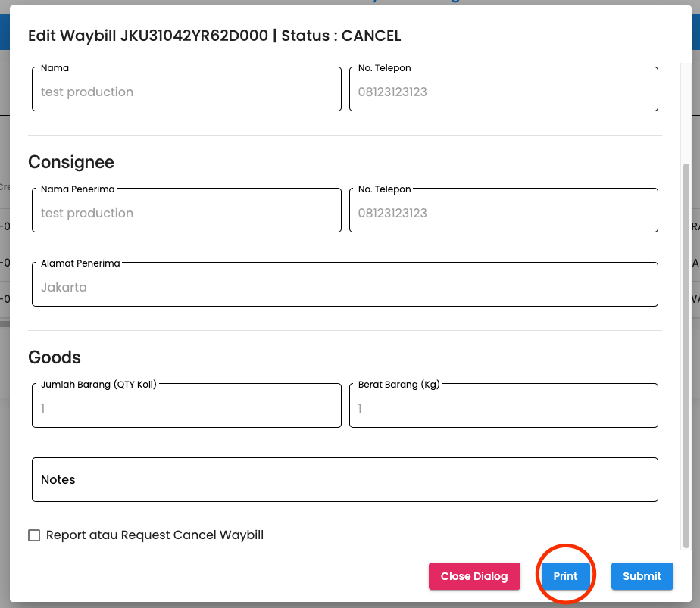Click the consignee's No. Telepon field
Screen dimensions: 700x608
[503, 213]
